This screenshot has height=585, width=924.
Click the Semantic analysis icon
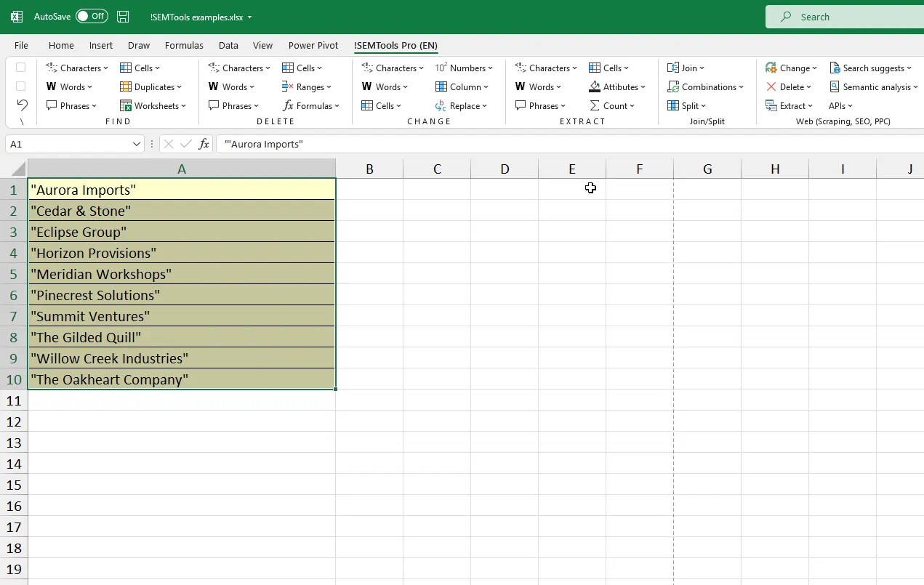click(x=835, y=86)
